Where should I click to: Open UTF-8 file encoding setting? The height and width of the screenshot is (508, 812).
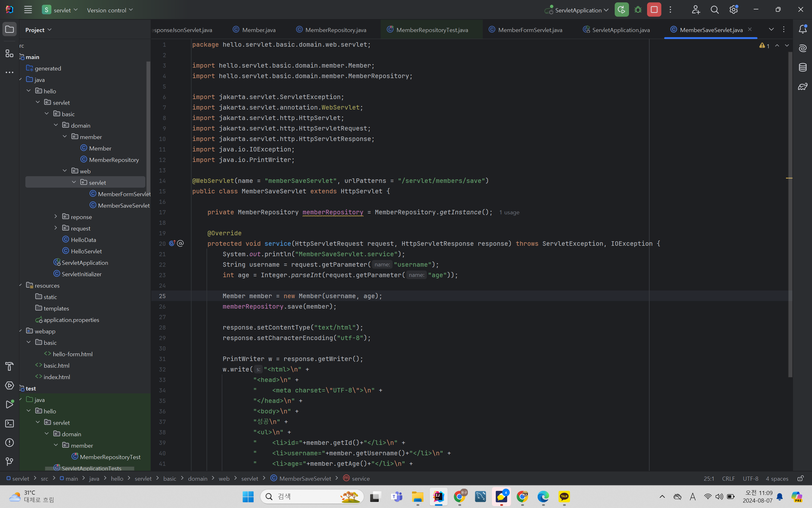(750, 478)
